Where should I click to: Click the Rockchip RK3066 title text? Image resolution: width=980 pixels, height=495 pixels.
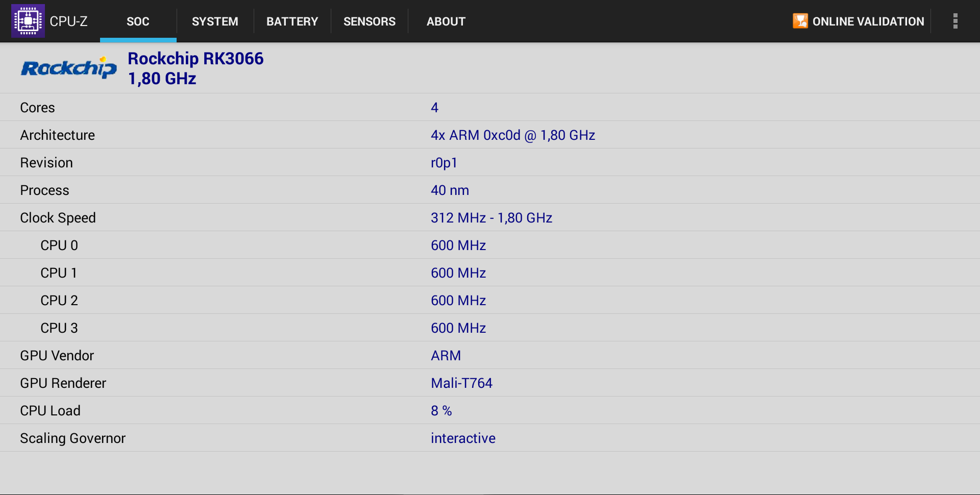point(195,59)
